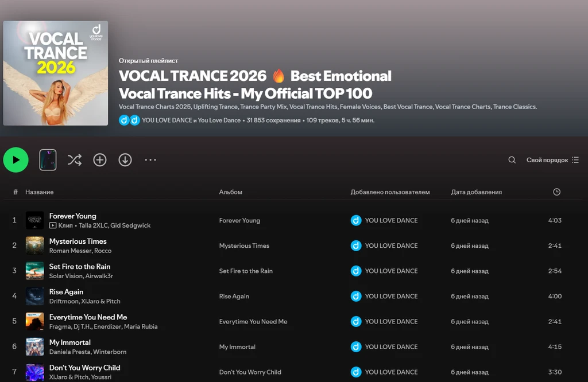Click the 4:03 duration of Forever Young
588x382 pixels.
click(x=555, y=221)
